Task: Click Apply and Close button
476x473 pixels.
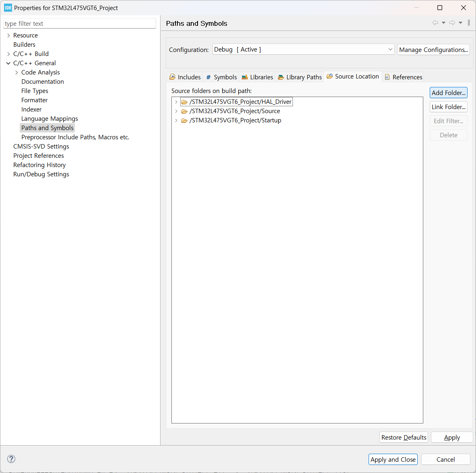Action: coord(393,459)
